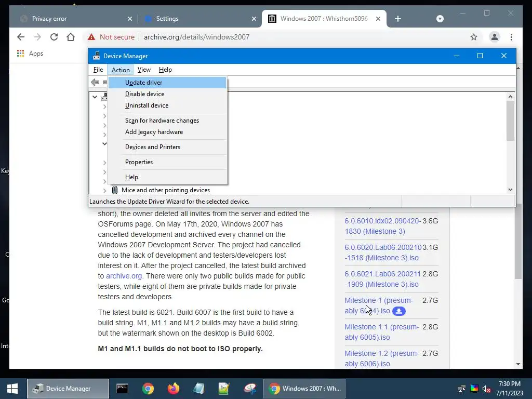Open 6.0.6020.Lab06.200210-1518 iso link
The height and width of the screenshot is (399, 532).
click(383, 252)
